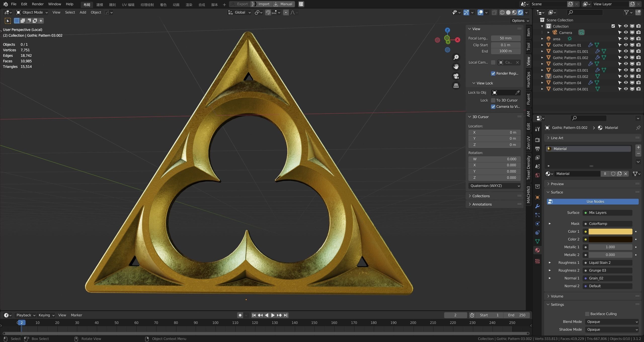Open the View Layer properties tab
Screen dimensions: 644x342
click(537, 158)
